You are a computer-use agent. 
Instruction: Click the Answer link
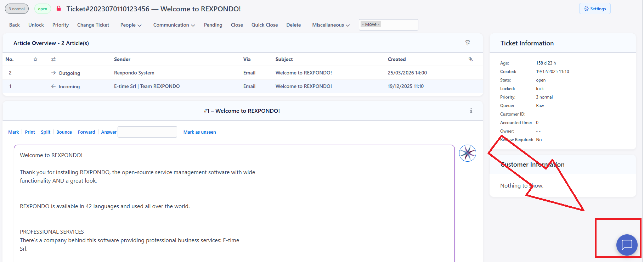pos(109,132)
